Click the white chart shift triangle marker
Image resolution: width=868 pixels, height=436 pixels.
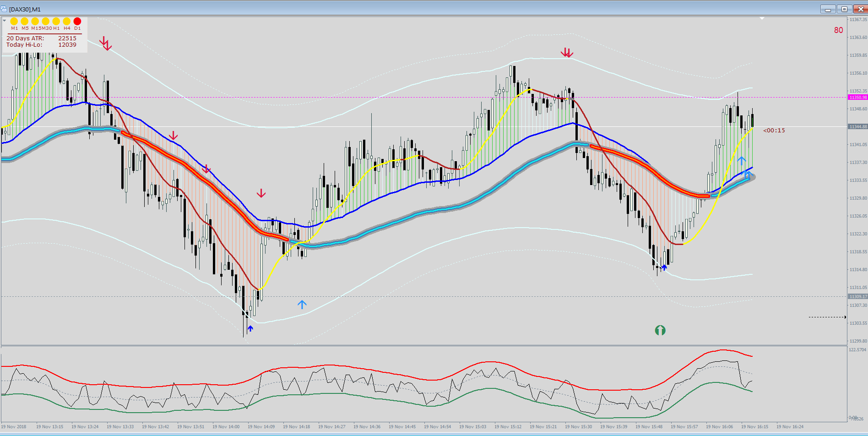coord(762,18)
